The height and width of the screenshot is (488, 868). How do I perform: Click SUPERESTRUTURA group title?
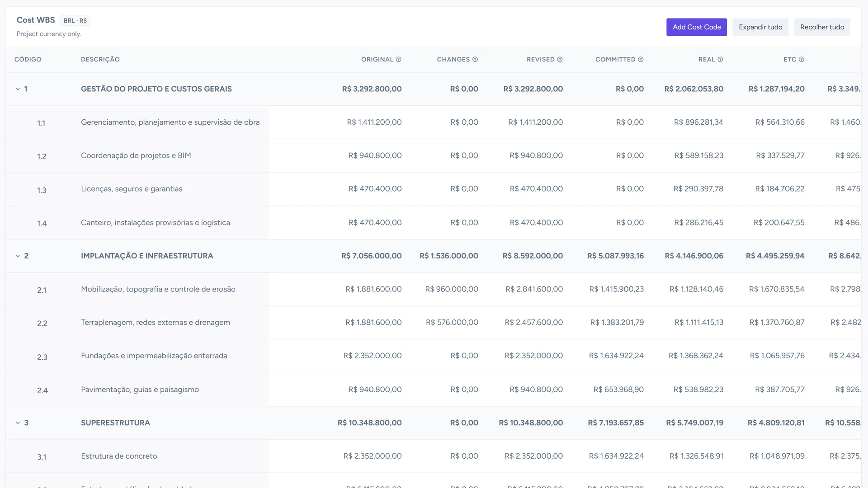pyautogui.click(x=115, y=423)
